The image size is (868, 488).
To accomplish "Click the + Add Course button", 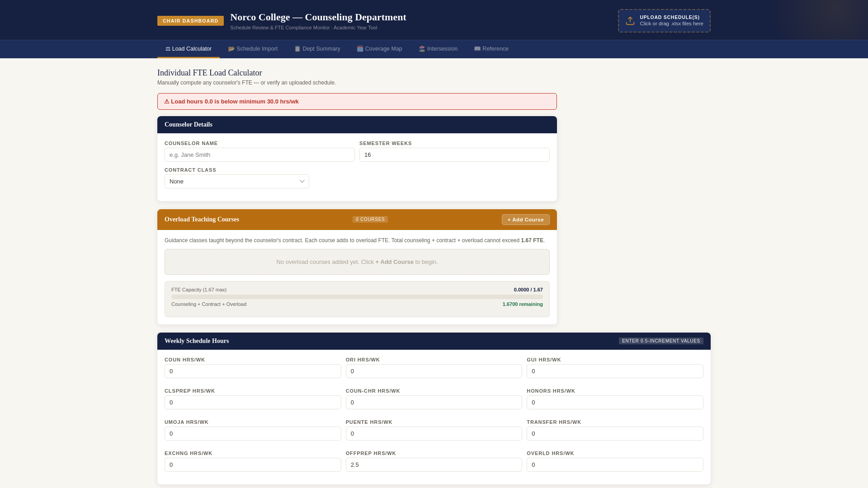I will point(525,220).
